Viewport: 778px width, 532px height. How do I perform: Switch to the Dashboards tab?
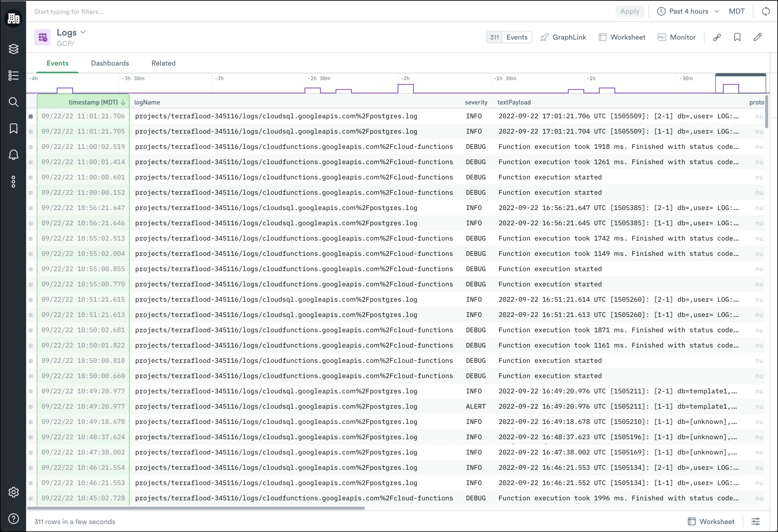110,63
